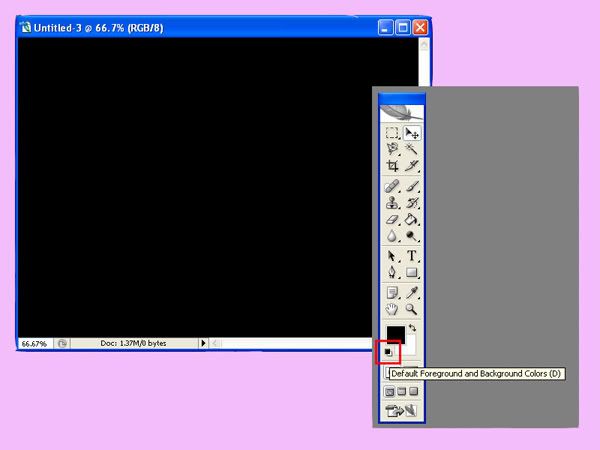Activate the Type tool

[412, 256]
